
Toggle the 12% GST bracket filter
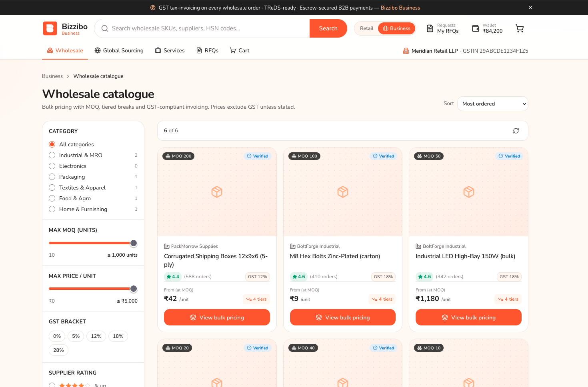pos(96,336)
